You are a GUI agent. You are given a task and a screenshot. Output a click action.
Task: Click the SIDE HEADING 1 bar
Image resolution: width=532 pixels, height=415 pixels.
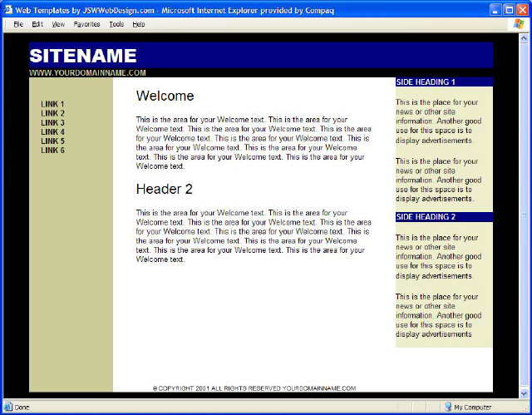tap(444, 82)
